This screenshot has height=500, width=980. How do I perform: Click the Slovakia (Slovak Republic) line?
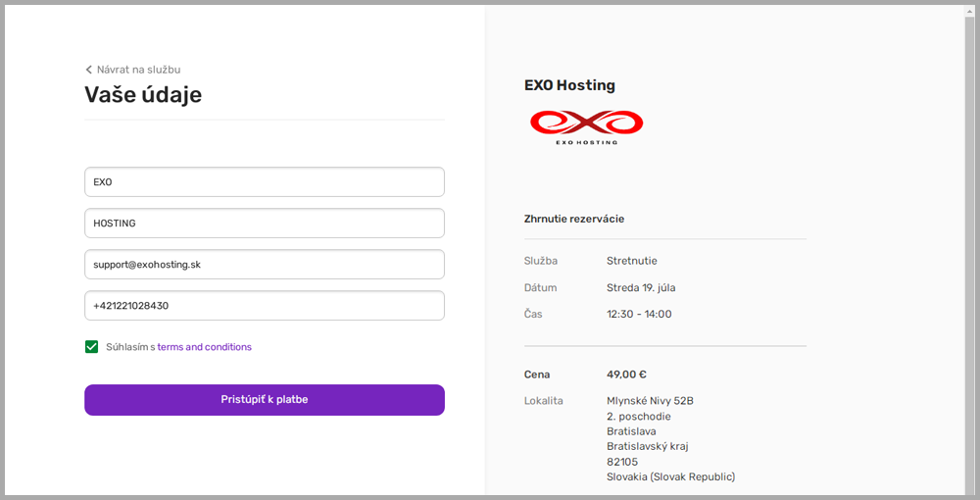(x=670, y=476)
